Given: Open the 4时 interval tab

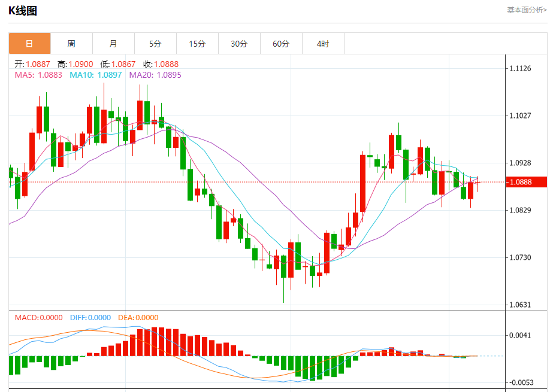Looking at the screenshot, I should coord(324,44).
